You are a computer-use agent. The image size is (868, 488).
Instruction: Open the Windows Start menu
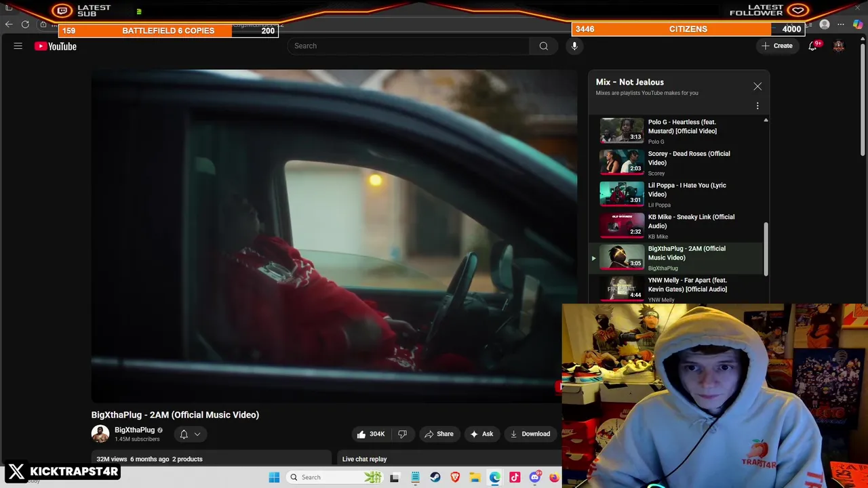click(x=274, y=477)
